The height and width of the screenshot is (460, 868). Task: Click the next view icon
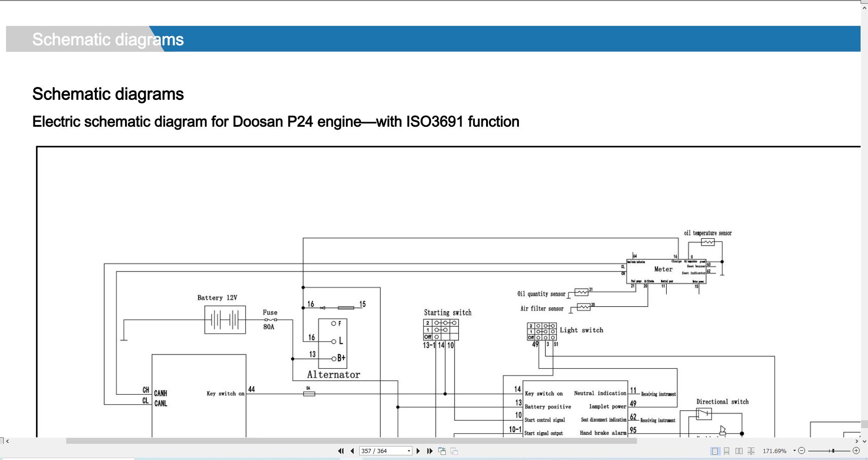(454, 451)
